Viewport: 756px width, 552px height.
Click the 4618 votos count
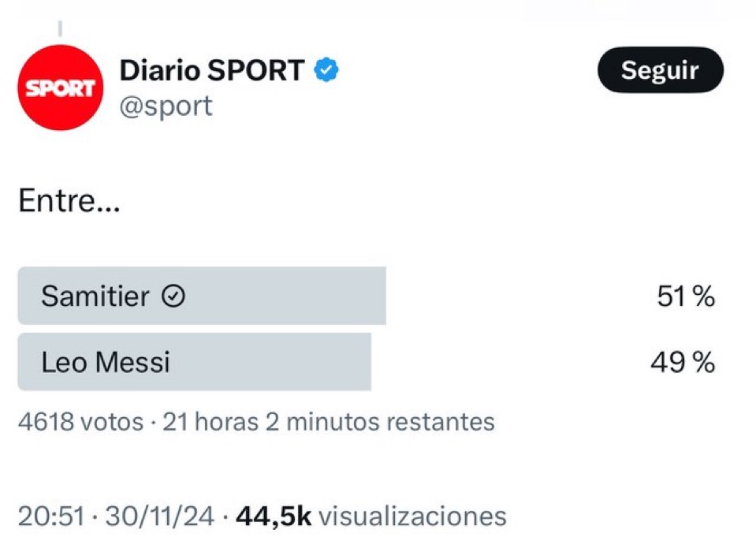[80, 422]
